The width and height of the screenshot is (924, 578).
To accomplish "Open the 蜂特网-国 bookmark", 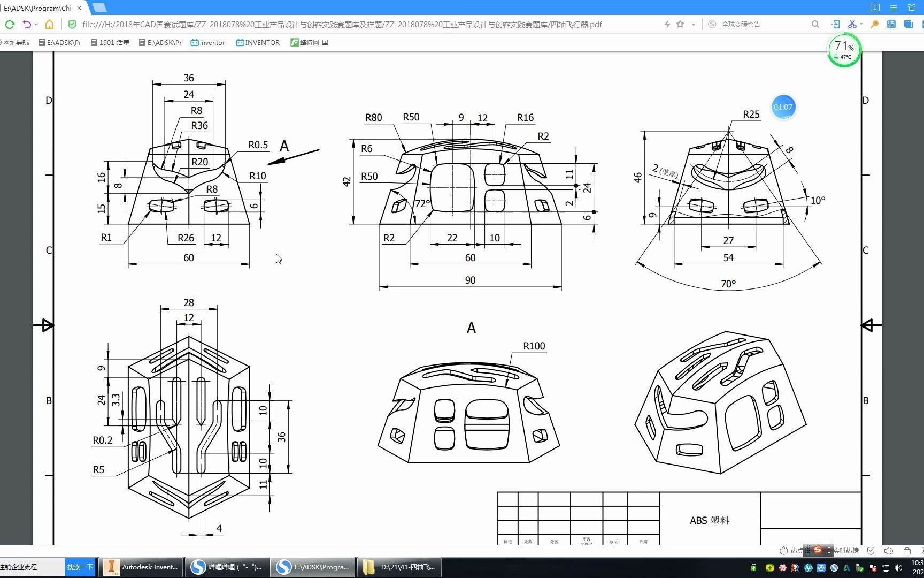I will coord(309,42).
